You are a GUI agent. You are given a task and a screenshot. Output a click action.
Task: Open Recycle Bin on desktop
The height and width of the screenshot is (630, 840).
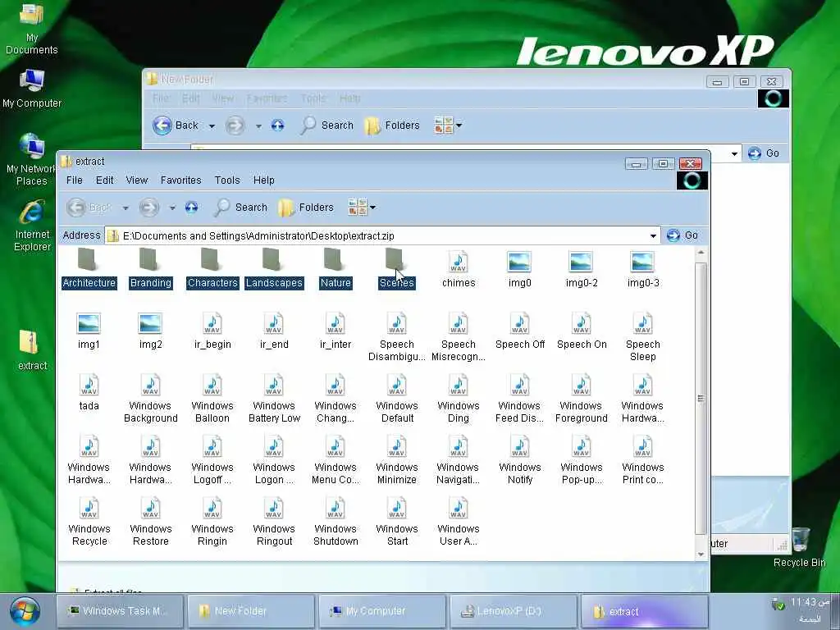coord(799,547)
